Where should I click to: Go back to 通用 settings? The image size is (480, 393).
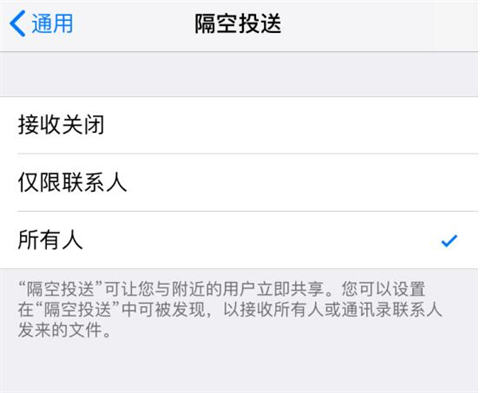(x=41, y=23)
